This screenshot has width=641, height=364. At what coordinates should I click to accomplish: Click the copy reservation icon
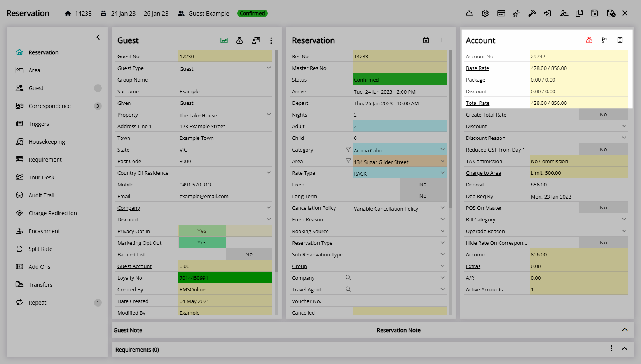579,13
